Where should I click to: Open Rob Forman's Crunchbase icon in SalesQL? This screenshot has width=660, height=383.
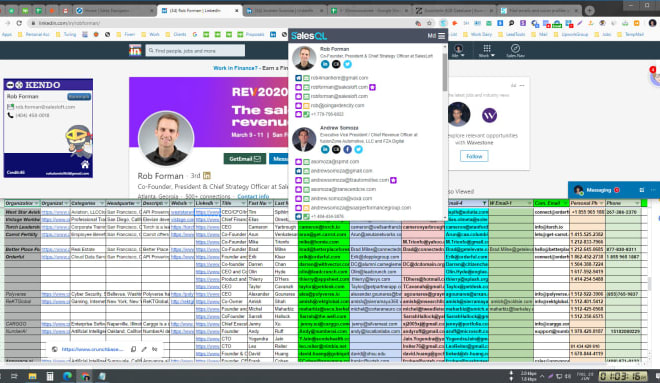pyautogui.click(x=336, y=64)
